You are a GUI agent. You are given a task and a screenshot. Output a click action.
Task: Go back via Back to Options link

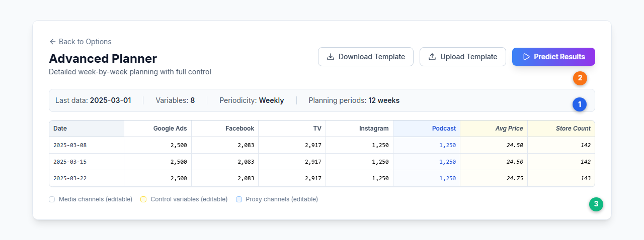point(80,42)
